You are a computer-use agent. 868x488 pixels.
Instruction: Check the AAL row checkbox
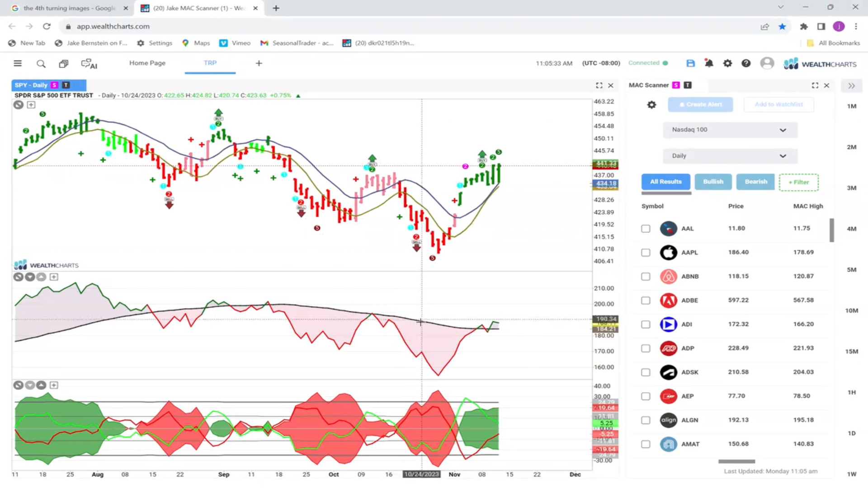646,229
